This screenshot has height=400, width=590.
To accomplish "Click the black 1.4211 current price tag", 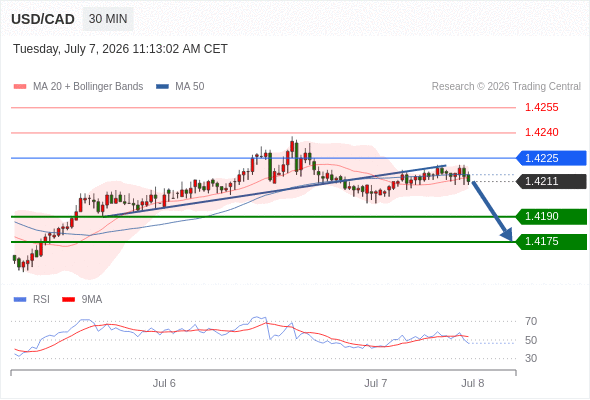I will coord(551,181).
